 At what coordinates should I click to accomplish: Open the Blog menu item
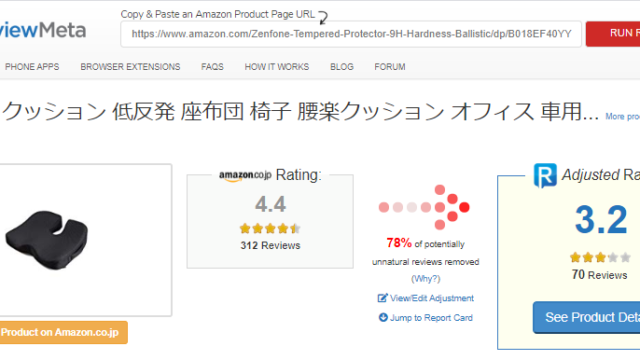[342, 67]
